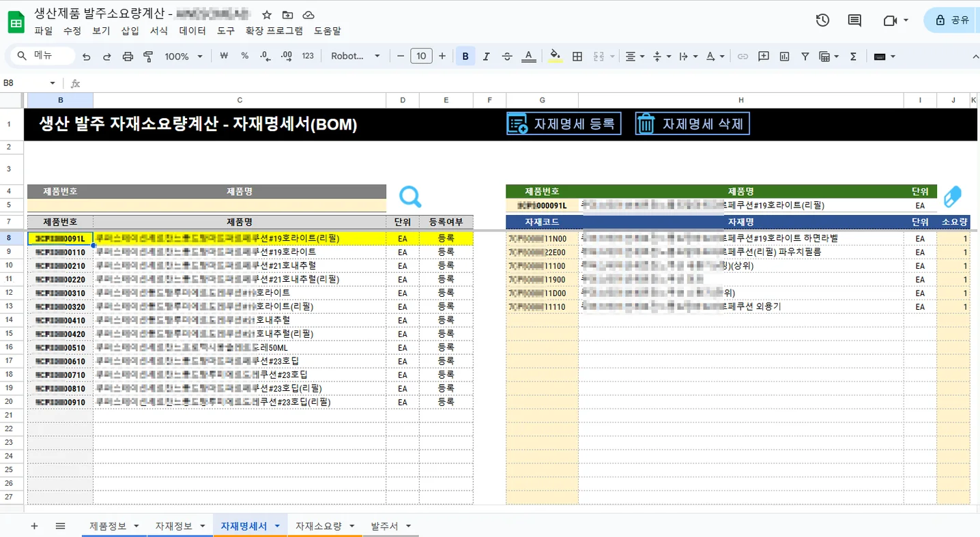Search menus 메뉴 box

pyautogui.click(x=42, y=56)
